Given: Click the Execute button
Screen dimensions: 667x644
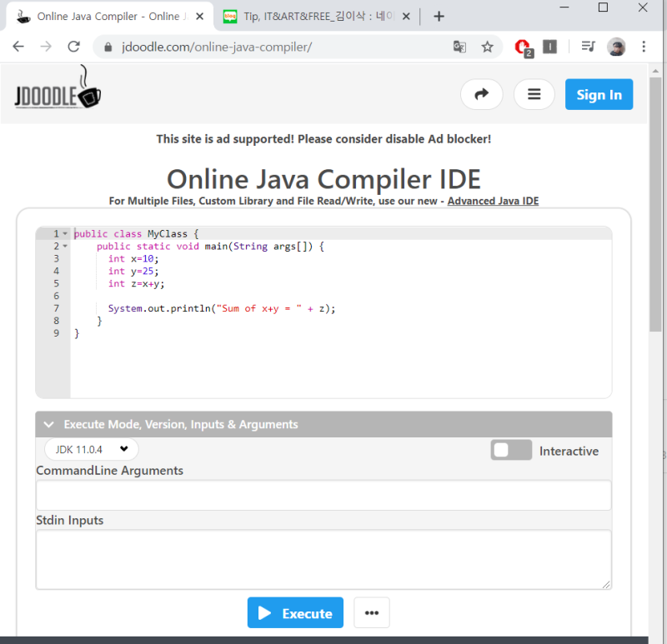Looking at the screenshot, I should 295,612.
